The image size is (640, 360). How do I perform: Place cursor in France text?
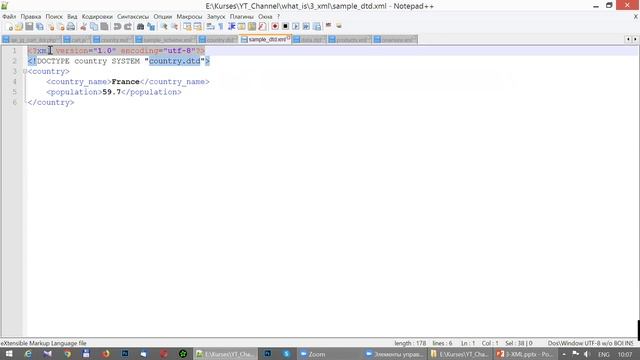pyautogui.click(x=126, y=82)
